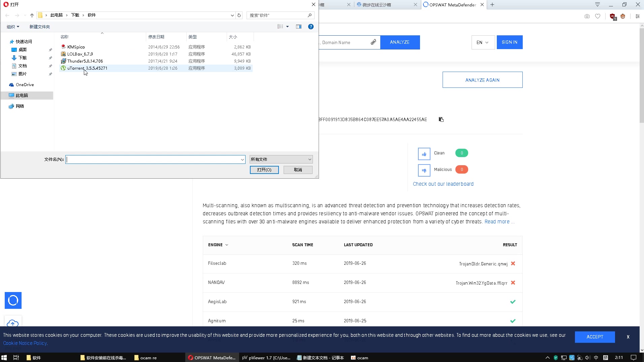
Task: Open a new browser tab
Action: (x=492, y=5)
